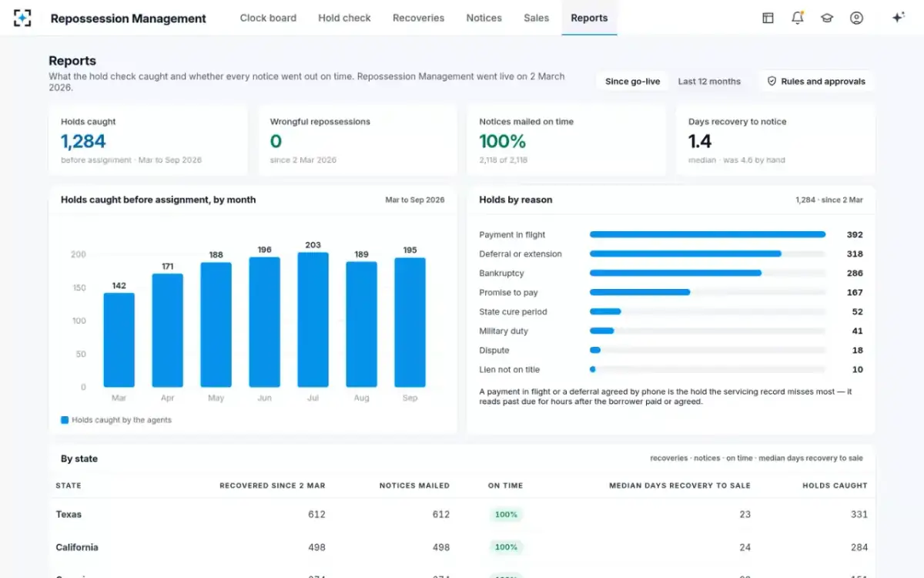This screenshot has height=578, width=924.
Task: Go to the Clock board tab
Action: pos(268,18)
